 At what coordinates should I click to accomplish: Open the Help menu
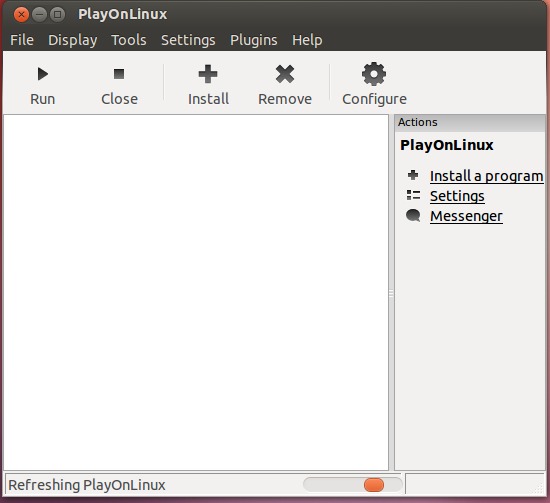click(307, 40)
